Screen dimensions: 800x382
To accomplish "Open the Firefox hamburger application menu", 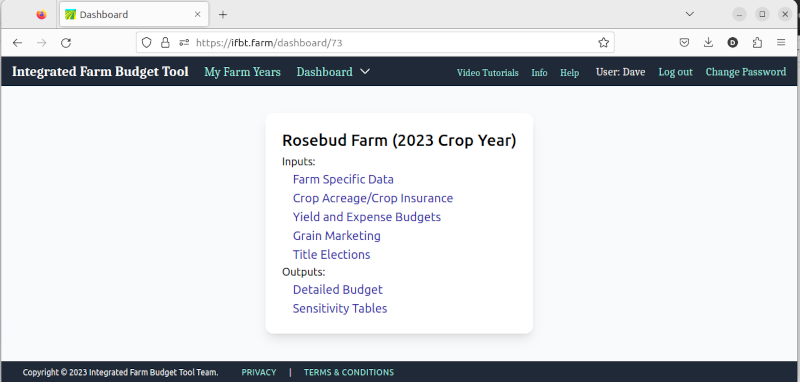I will click(x=781, y=43).
